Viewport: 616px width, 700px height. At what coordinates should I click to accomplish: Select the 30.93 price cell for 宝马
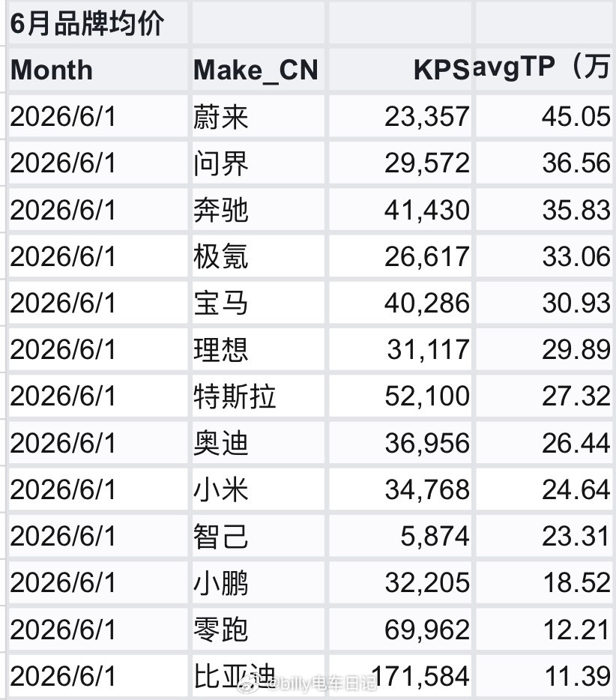pyautogui.click(x=545, y=303)
